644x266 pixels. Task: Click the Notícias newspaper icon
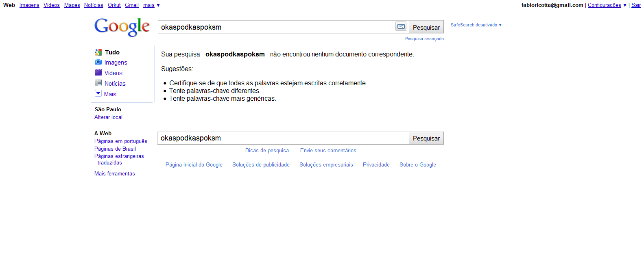[x=98, y=83]
